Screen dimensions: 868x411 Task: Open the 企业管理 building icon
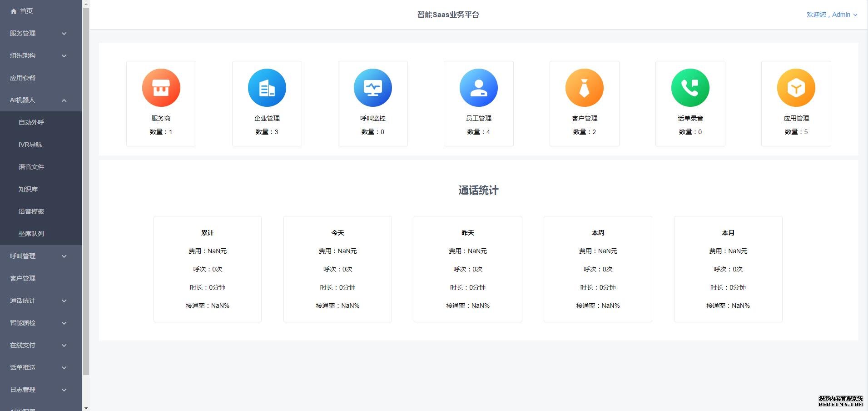(267, 88)
